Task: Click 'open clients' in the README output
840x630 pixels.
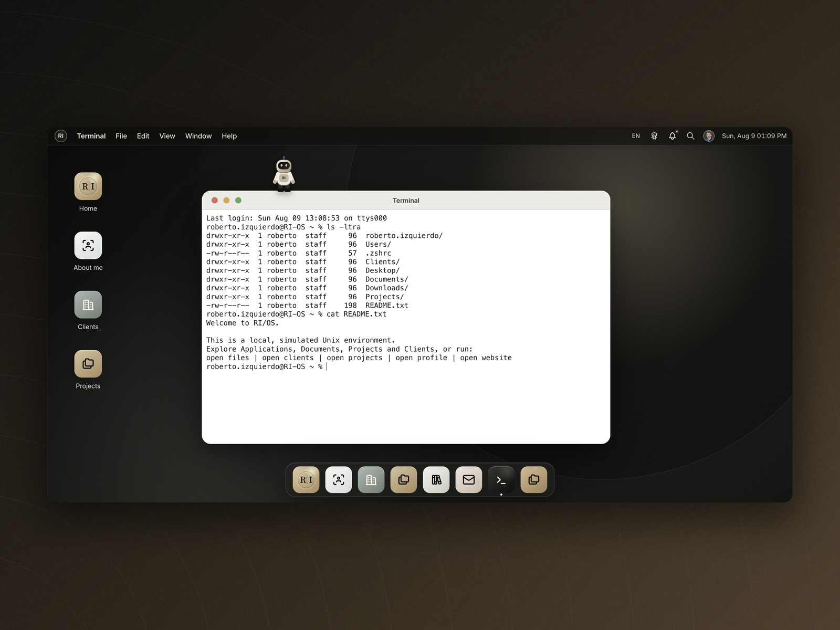Action: 288,358
